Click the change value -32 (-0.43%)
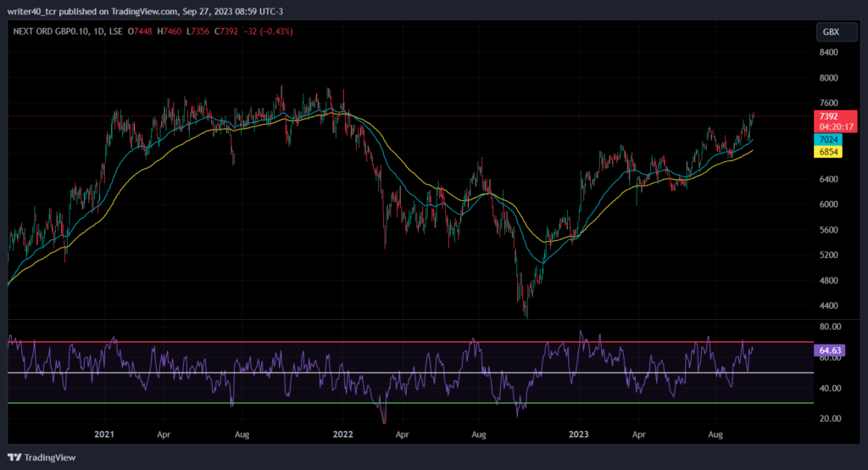The width and height of the screenshot is (868, 470). [268, 31]
